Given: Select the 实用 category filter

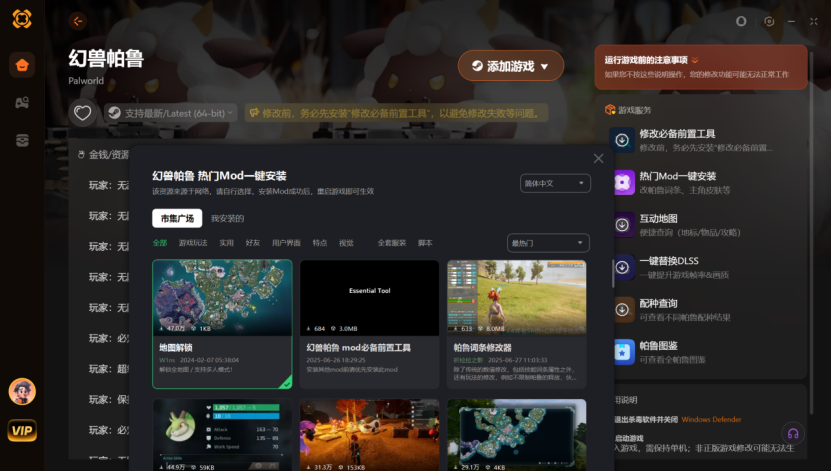Looking at the screenshot, I should pyautogui.click(x=226, y=243).
